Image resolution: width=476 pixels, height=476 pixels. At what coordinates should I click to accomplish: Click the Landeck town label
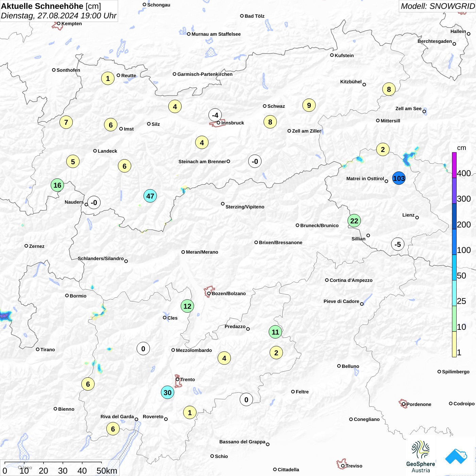point(107,151)
